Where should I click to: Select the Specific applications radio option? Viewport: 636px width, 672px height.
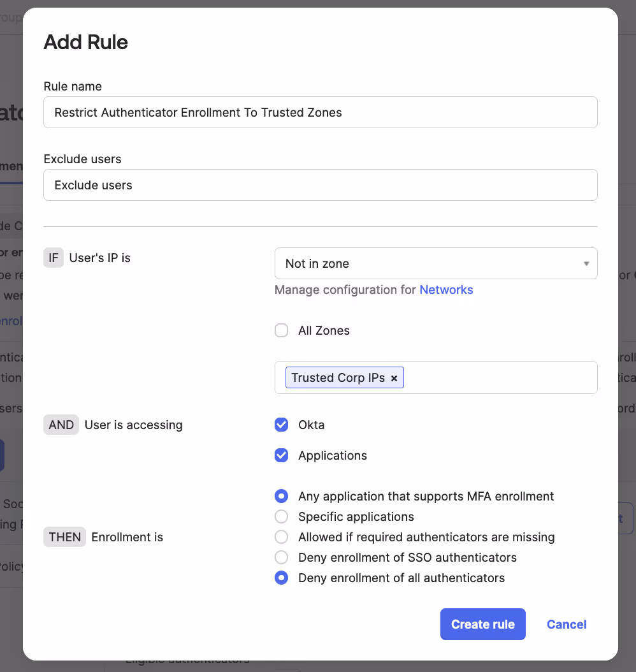tap(282, 516)
